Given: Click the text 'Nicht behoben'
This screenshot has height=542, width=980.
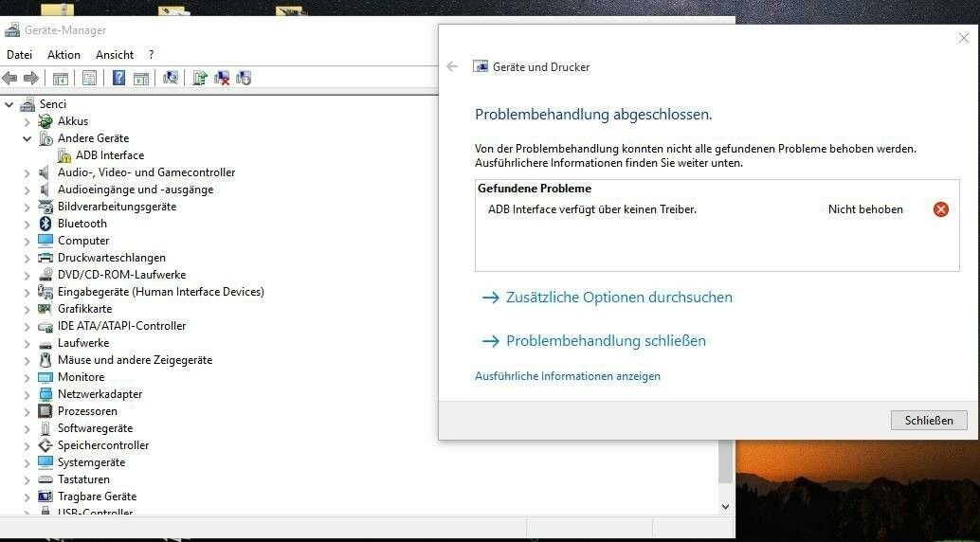Looking at the screenshot, I should coord(865,209).
